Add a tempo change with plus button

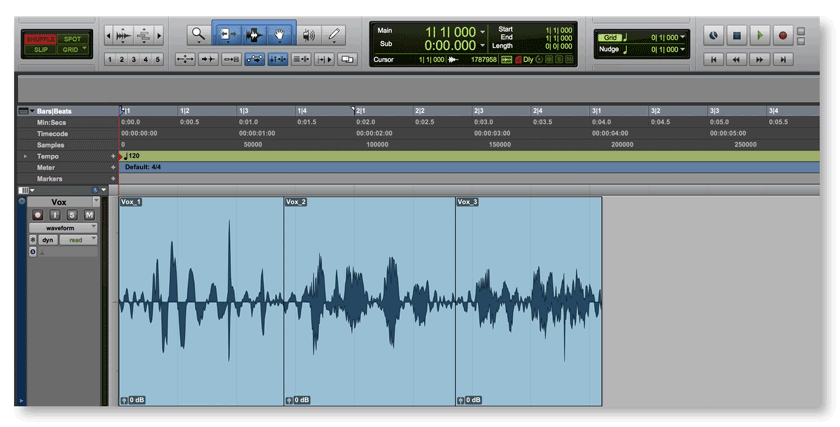tap(113, 156)
